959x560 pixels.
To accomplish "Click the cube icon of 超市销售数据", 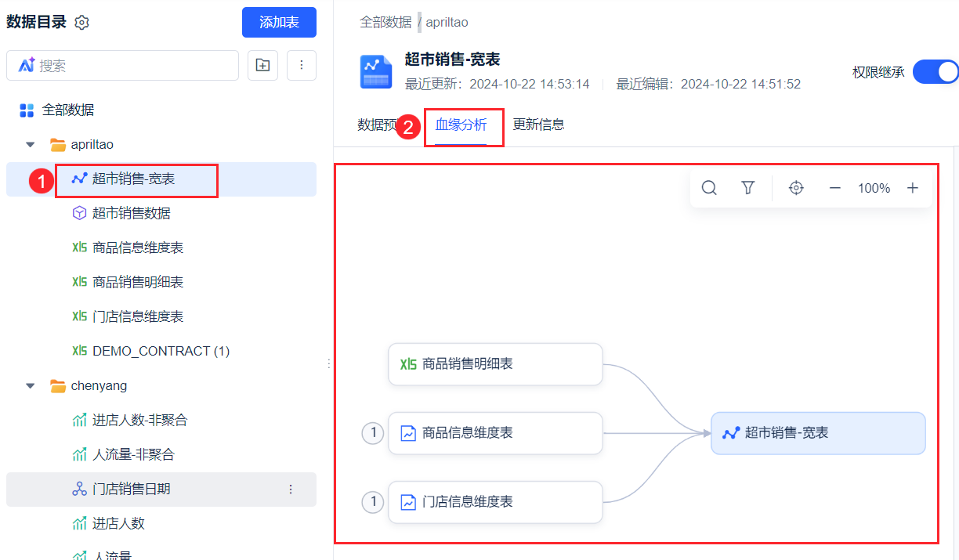I will click(79, 213).
